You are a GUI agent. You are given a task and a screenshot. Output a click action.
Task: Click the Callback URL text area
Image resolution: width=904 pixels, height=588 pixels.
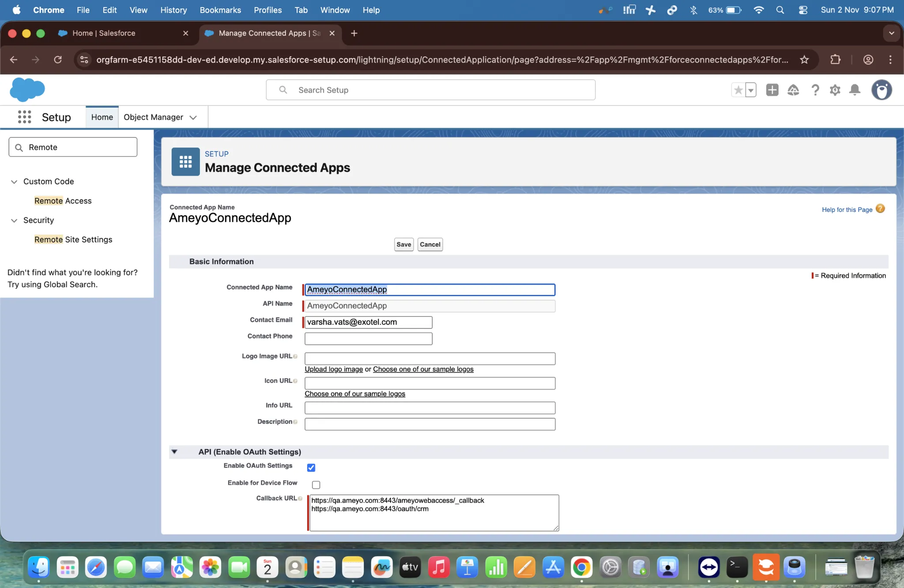434,513
